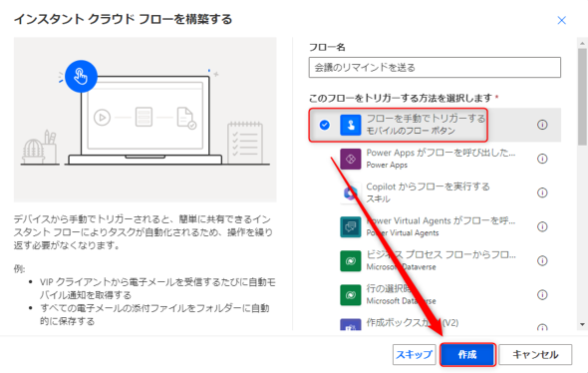Click the trigger list scrollbar thumb
This screenshot has height=373, width=588.
582,97
